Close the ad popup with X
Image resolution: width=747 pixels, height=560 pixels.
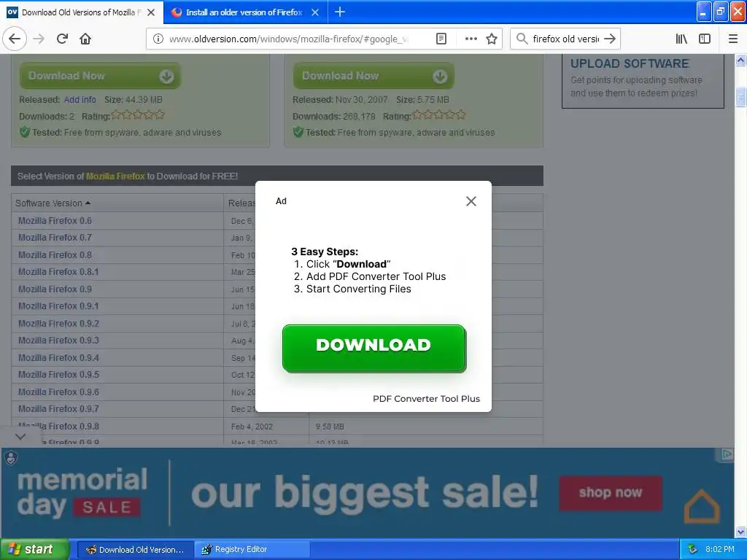(x=471, y=201)
